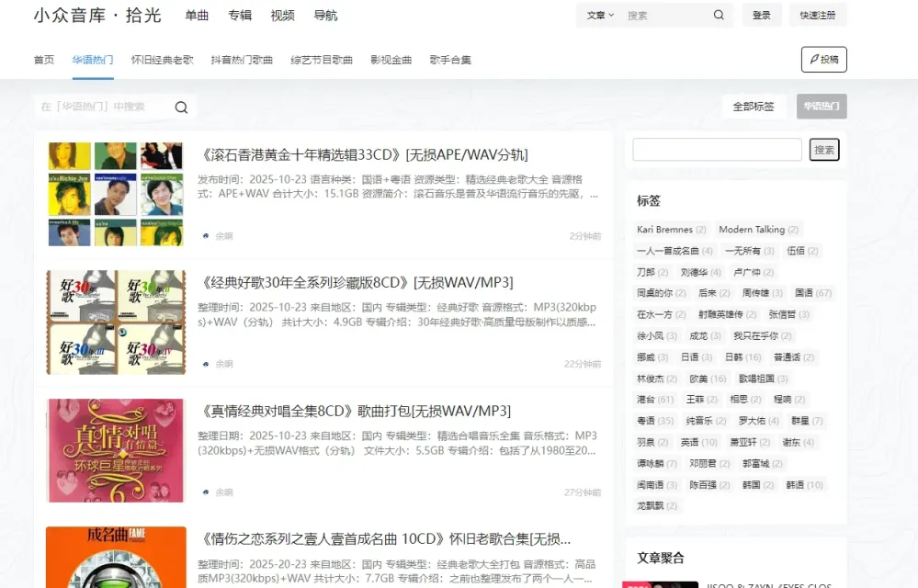Click the 投稿 button
918x588 pixels.
point(823,59)
